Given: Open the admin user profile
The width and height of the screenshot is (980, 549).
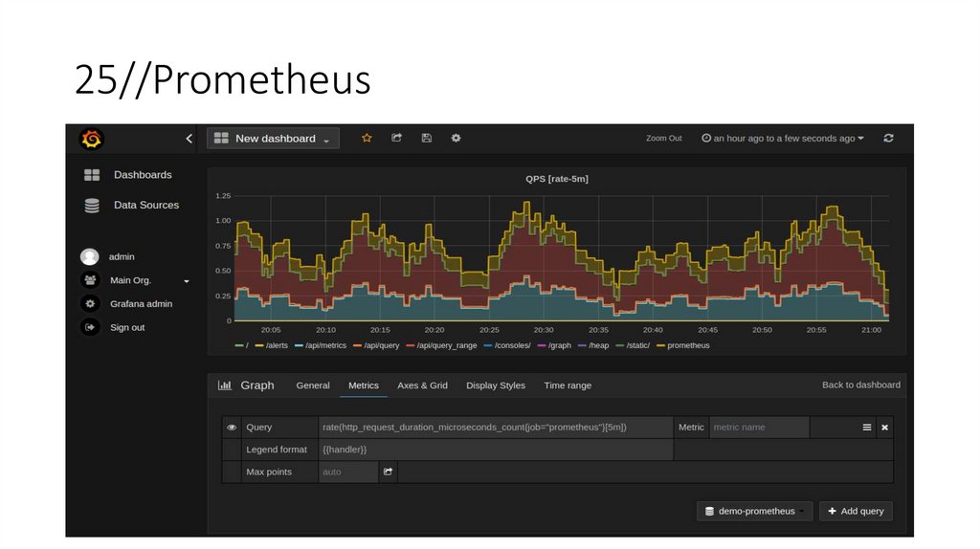Looking at the screenshot, I should 122,256.
